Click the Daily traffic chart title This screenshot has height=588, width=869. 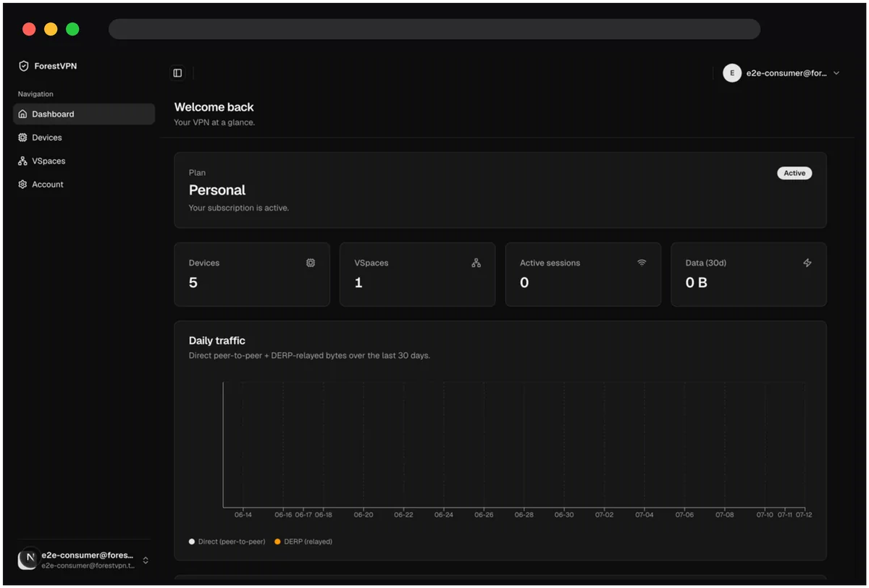(x=217, y=340)
